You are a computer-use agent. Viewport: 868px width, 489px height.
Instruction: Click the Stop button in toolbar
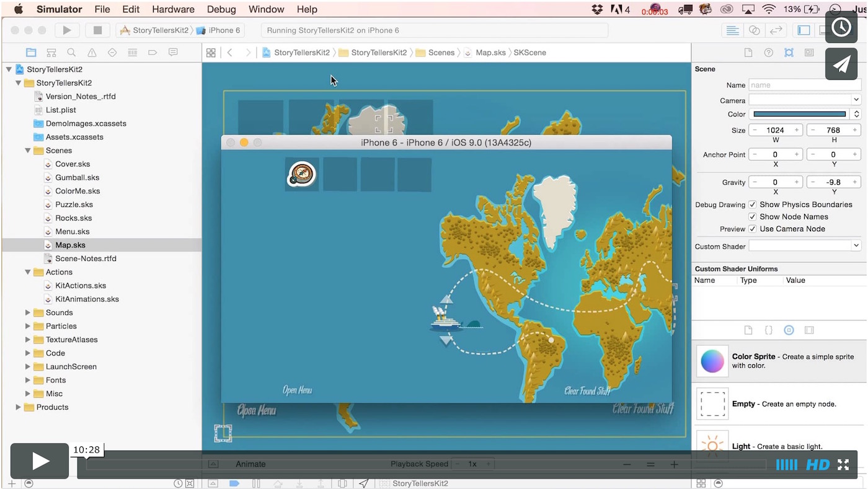point(97,30)
